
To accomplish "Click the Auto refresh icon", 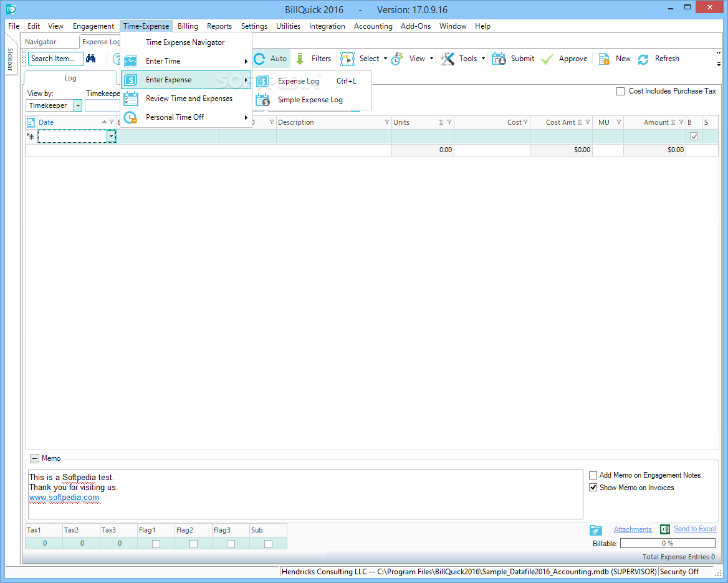I will click(259, 59).
